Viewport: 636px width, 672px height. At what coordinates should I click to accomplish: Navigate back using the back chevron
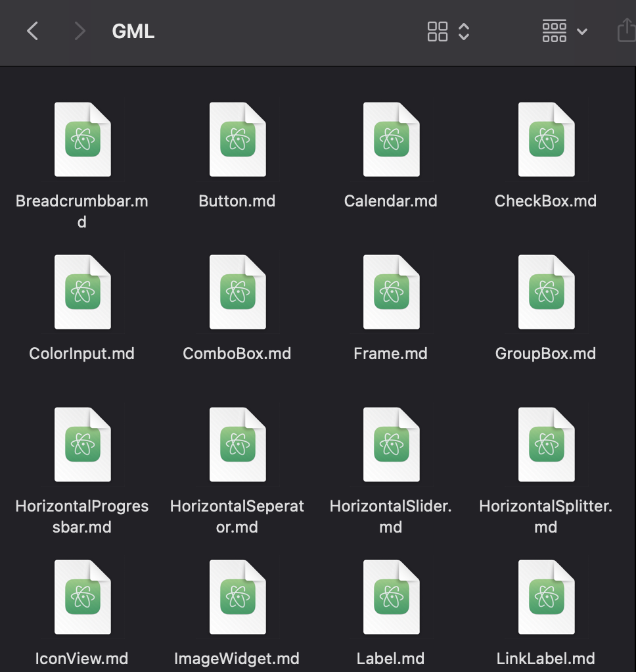[32, 30]
